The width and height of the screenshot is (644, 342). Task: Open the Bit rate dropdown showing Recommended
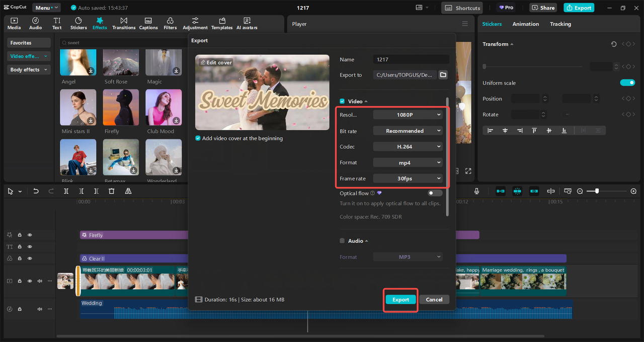coord(408,131)
